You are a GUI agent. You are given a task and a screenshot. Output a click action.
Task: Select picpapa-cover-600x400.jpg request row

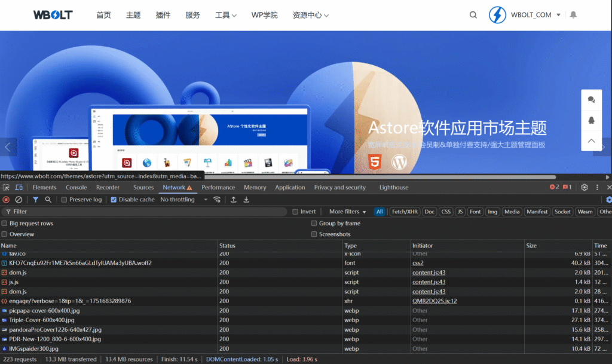306,311
